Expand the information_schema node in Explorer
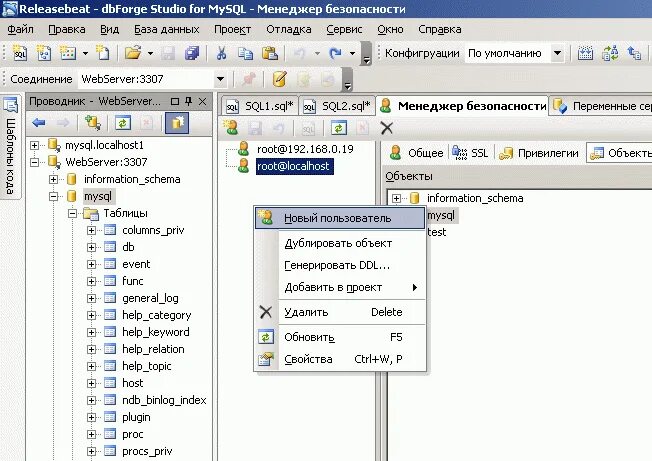This screenshot has height=461, width=652. coord(53,179)
